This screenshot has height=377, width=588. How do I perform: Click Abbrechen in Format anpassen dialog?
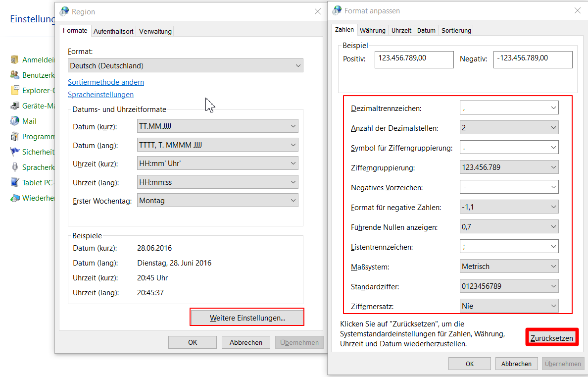point(516,364)
